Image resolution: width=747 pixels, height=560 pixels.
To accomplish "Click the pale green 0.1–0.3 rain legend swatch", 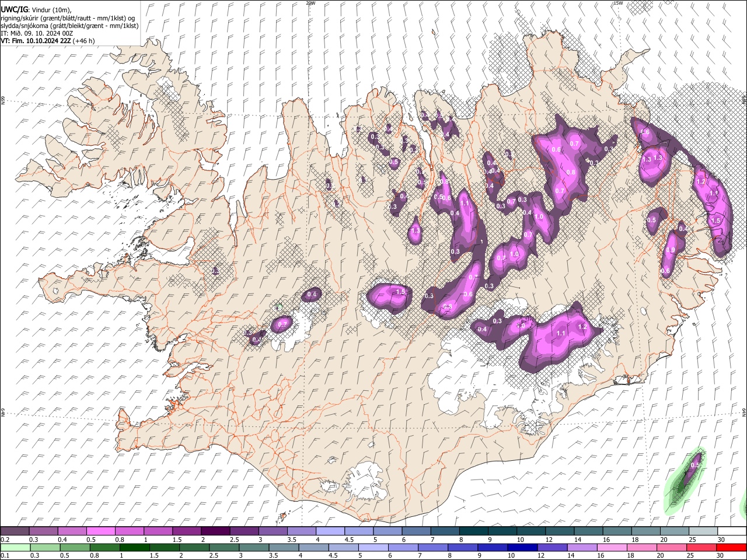I will tap(15, 548).
